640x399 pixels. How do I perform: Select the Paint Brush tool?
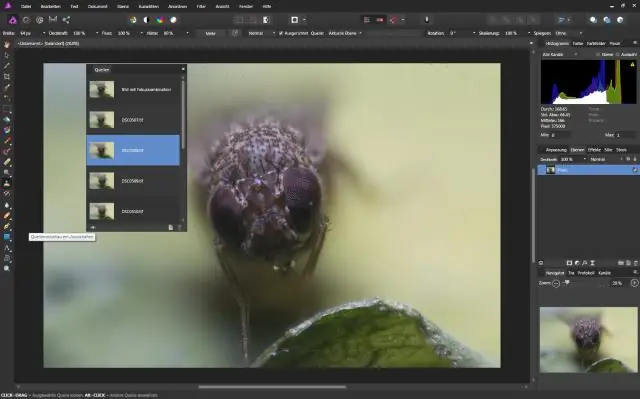click(x=7, y=141)
